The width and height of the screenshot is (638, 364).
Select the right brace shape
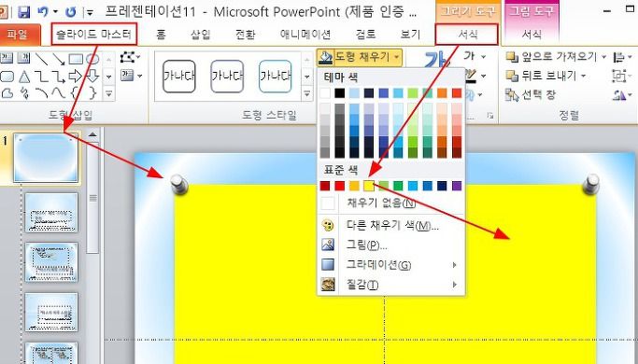93,93
